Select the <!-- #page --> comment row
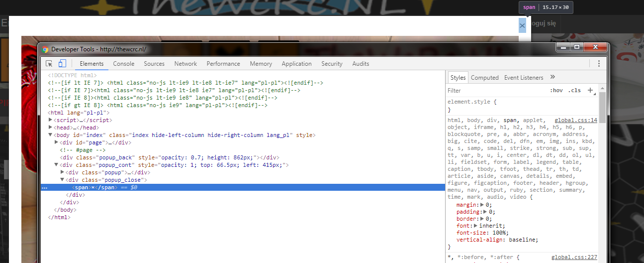This screenshot has height=263, width=644. pyautogui.click(x=243, y=150)
